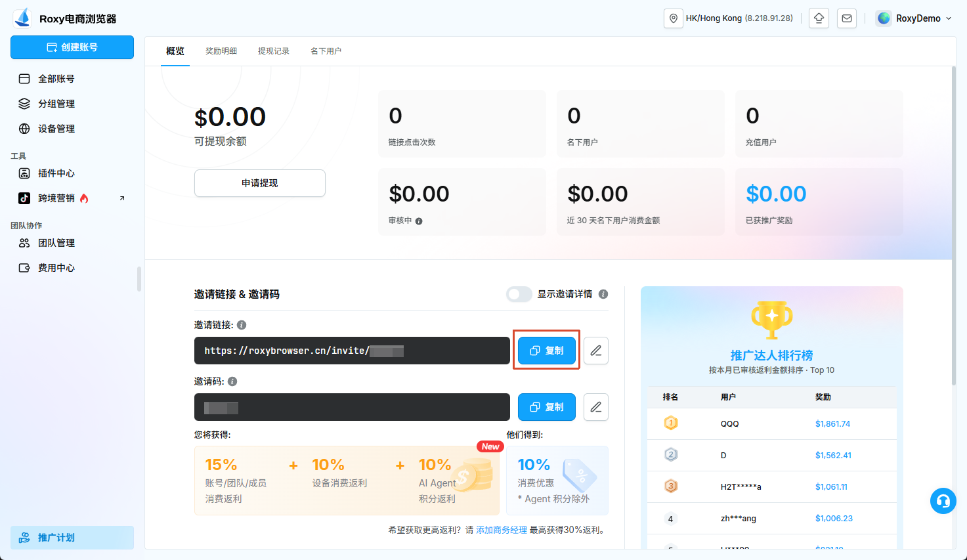This screenshot has width=967, height=560.
Task: Click the invite link field
Action: [352, 351]
